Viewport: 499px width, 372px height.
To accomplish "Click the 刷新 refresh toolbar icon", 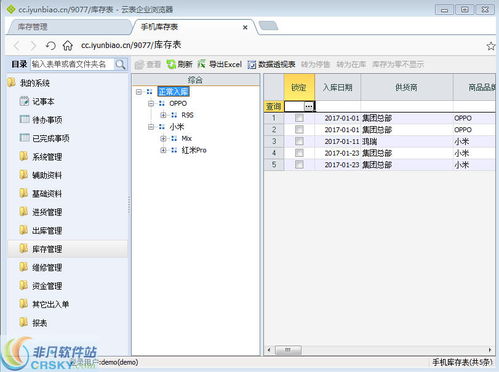I will click(171, 64).
